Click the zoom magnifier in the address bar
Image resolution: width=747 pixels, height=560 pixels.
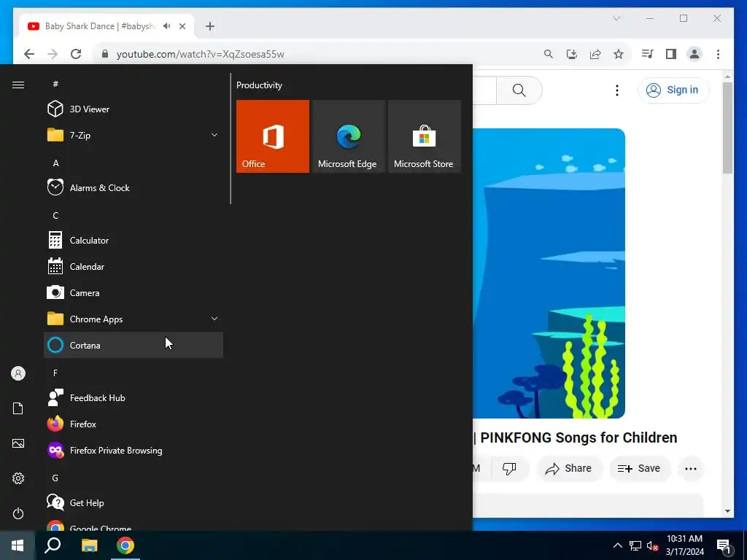(x=549, y=54)
